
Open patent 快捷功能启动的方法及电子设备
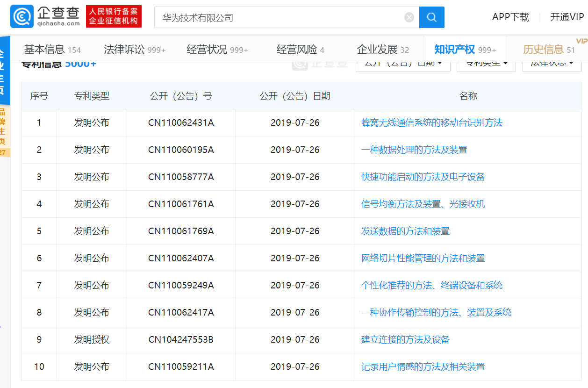[423, 177]
